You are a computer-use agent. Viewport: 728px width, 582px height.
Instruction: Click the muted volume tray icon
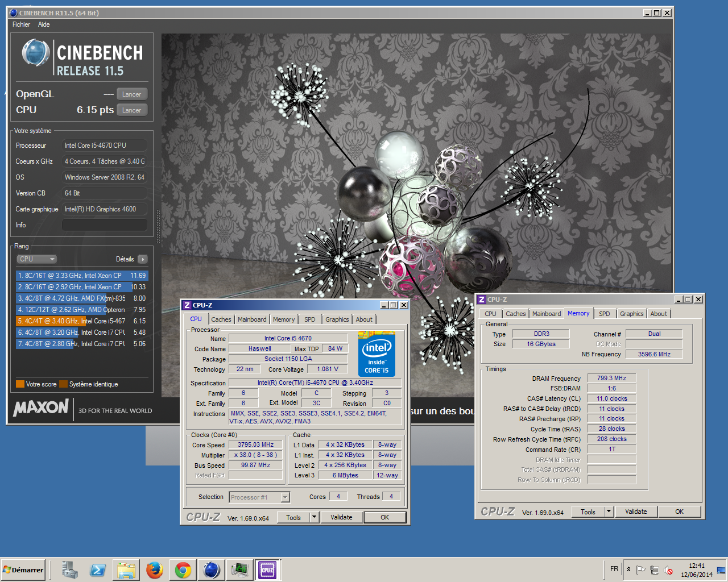tap(668, 569)
